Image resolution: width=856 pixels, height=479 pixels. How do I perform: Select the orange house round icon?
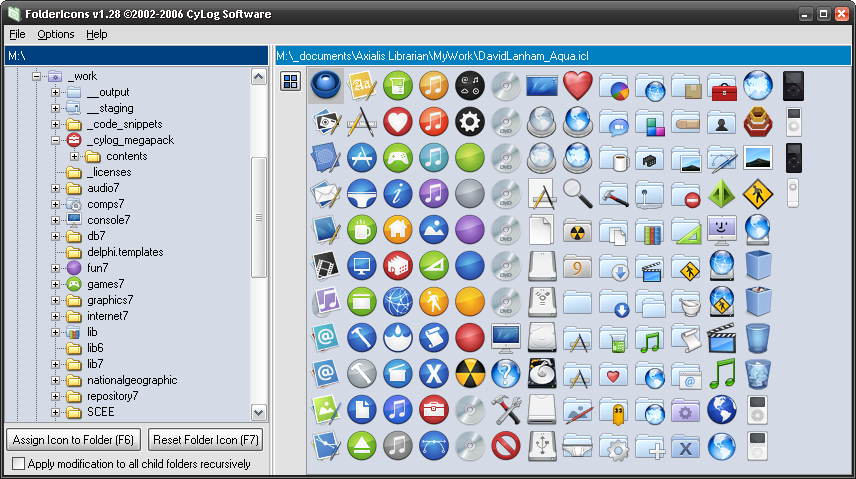[x=397, y=229]
